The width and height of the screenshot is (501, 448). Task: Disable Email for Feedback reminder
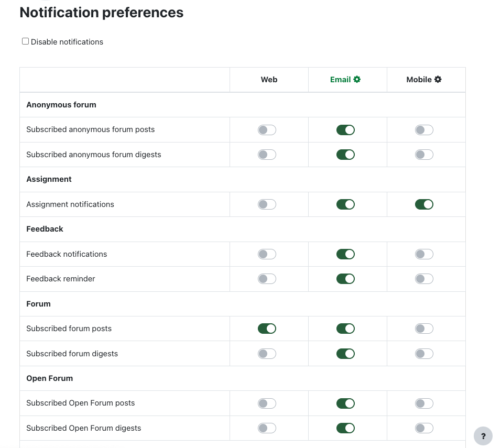click(345, 279)
